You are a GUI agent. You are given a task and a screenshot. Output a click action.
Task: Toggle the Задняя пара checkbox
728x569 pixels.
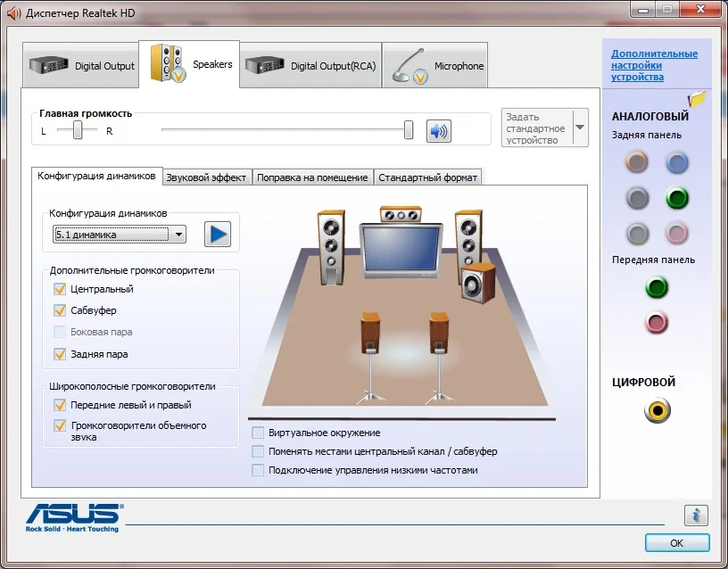[60, 354]
